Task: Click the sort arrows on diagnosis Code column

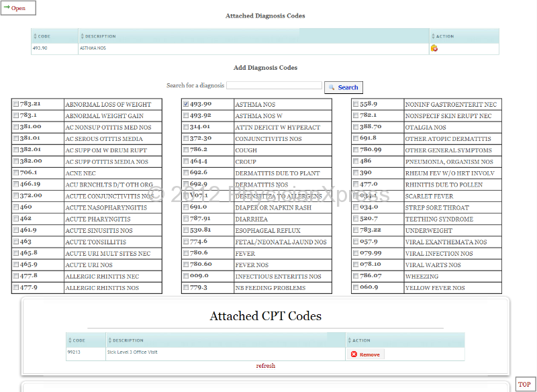Action: point(35,36)
